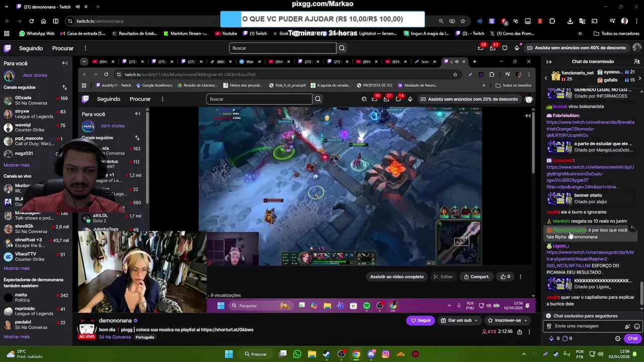Click the sort arrows beside Canais seguidos
This screenshot has width=644, height=362.
coord(64,87)
